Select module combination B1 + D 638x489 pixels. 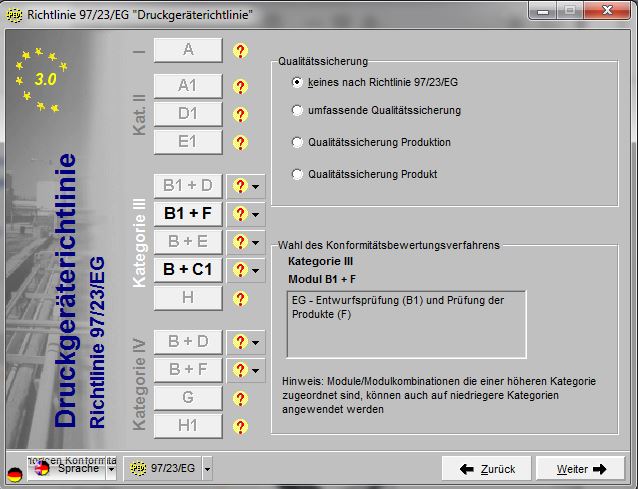pyautogui.click(x=188, y=186)
